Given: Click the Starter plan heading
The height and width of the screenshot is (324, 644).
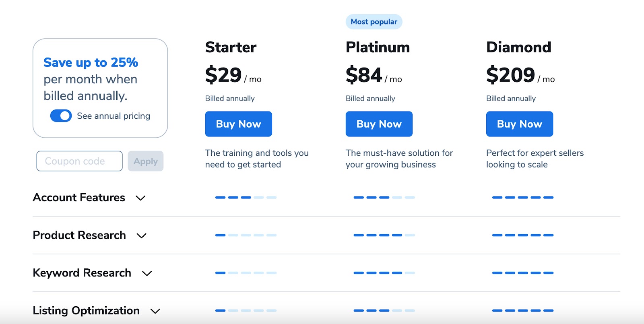Looking at the screenshot, I should pos(231,47).
